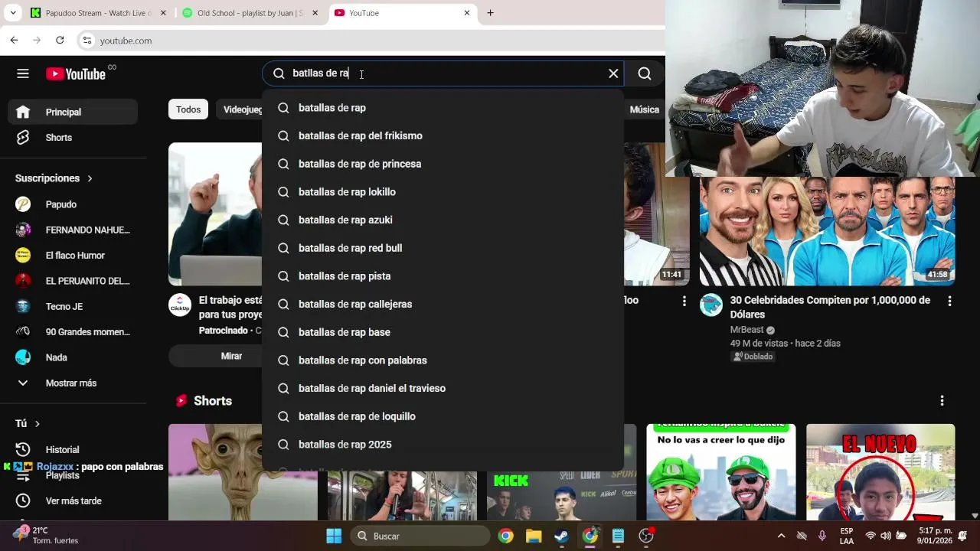
Task: Choose suggestion 'batallas de rap daniel el travieso'
Action: (443, 389)
